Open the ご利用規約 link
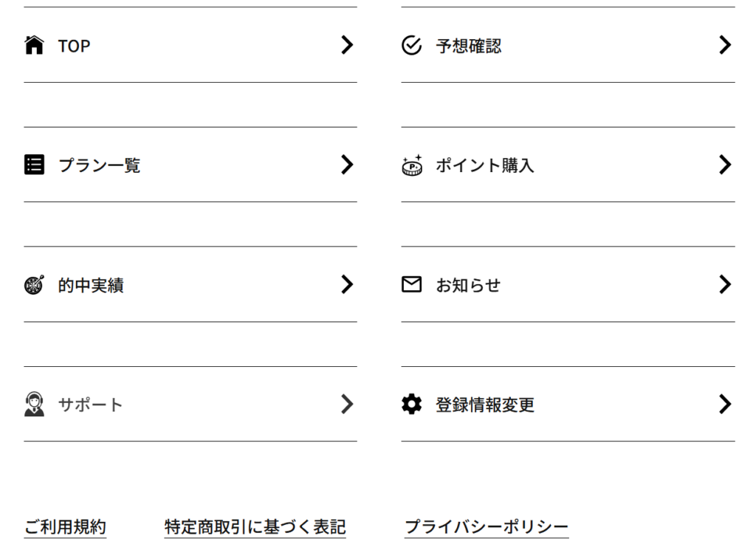Viewport: 756px width, 550px height. [x=65, y=526]
